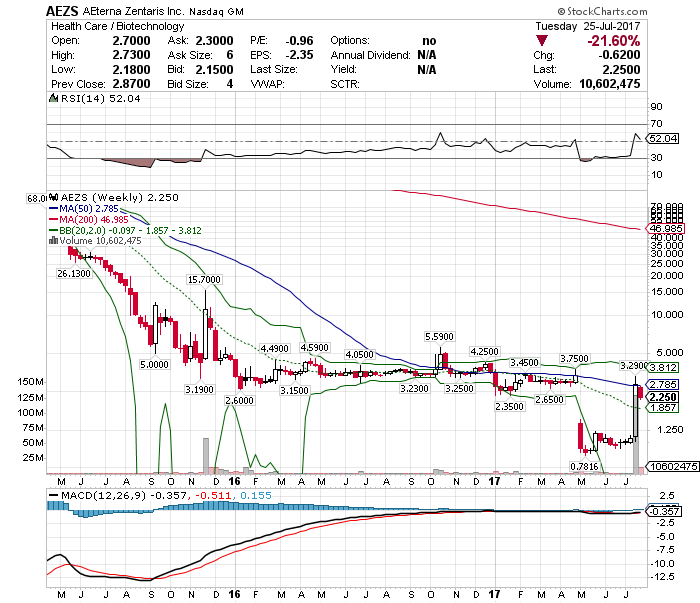Click the 15.7000 high price annotation
This screenshot has height=603, width=700.
[204, 279]
